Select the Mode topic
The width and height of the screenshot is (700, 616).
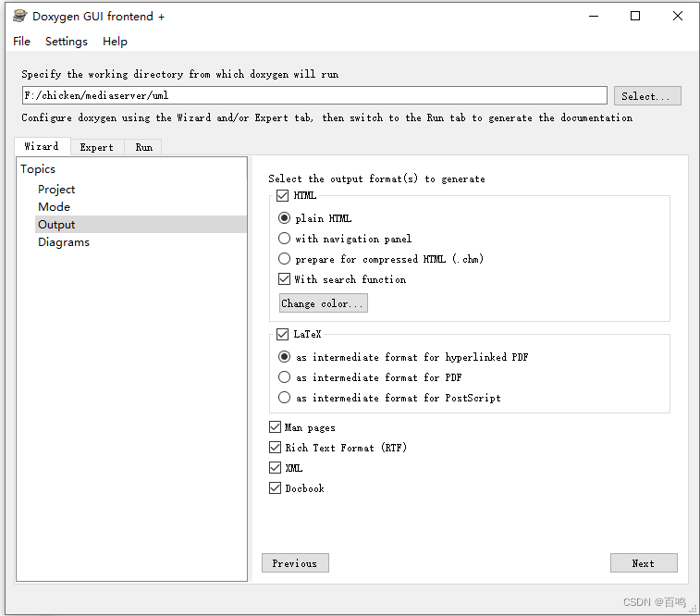tap(54, 206)
